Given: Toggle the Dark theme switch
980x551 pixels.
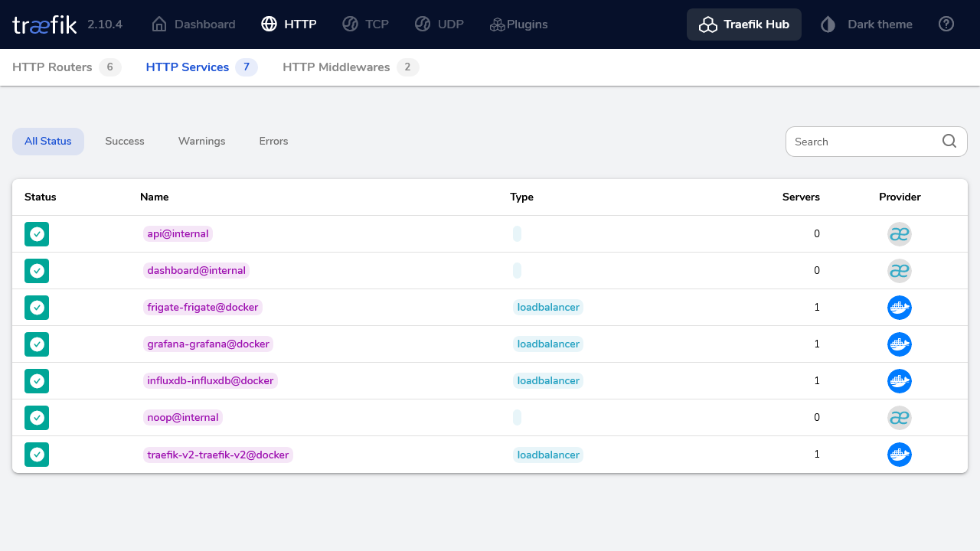Looking at the screenshot, I should tap(866, 24).
